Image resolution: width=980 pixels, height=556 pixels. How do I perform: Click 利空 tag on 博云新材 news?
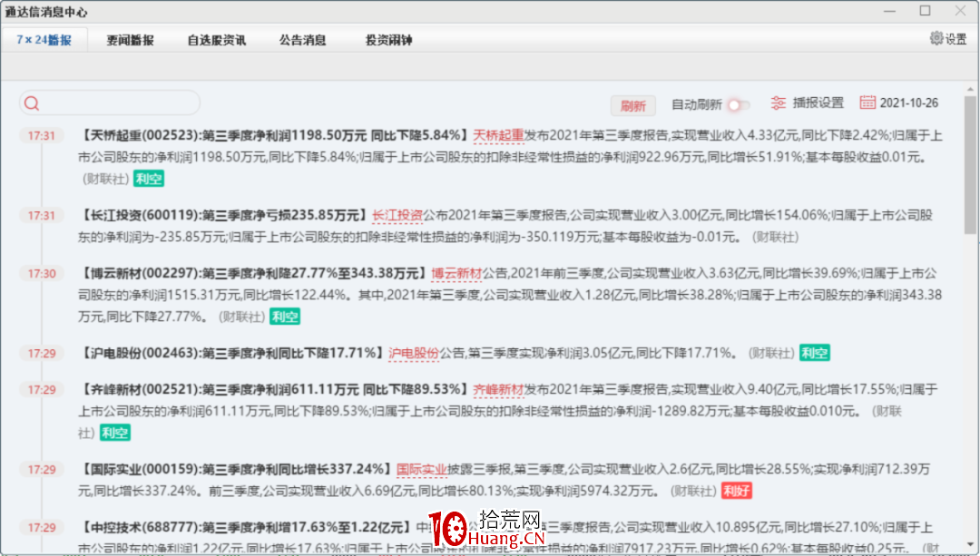[x=285, y=317]
